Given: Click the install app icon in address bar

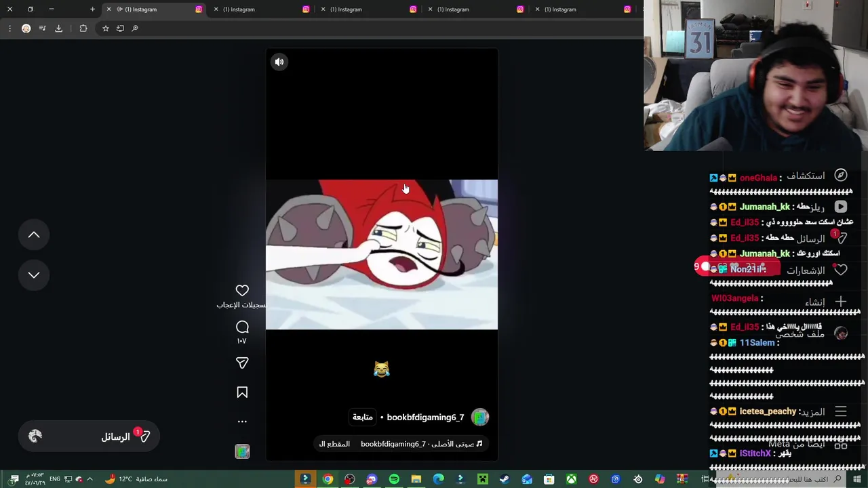Looking at the screenshot, I should point(120,28).
